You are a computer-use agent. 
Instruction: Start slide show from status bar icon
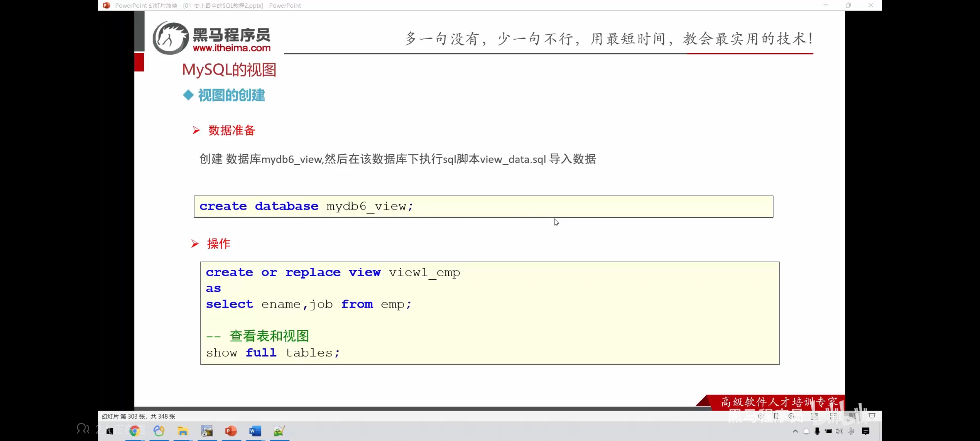872,416
